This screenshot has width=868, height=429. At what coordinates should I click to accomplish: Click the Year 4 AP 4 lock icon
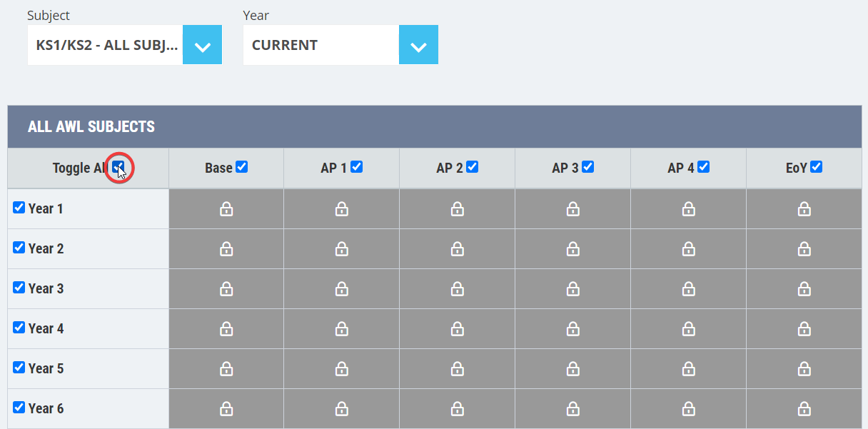click(x=689, y=328)
